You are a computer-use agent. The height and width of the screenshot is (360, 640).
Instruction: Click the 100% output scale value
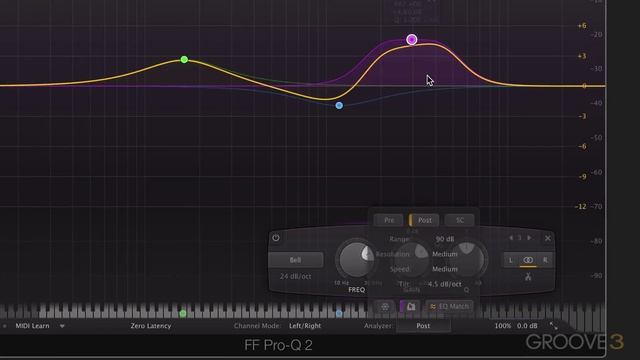502,326
